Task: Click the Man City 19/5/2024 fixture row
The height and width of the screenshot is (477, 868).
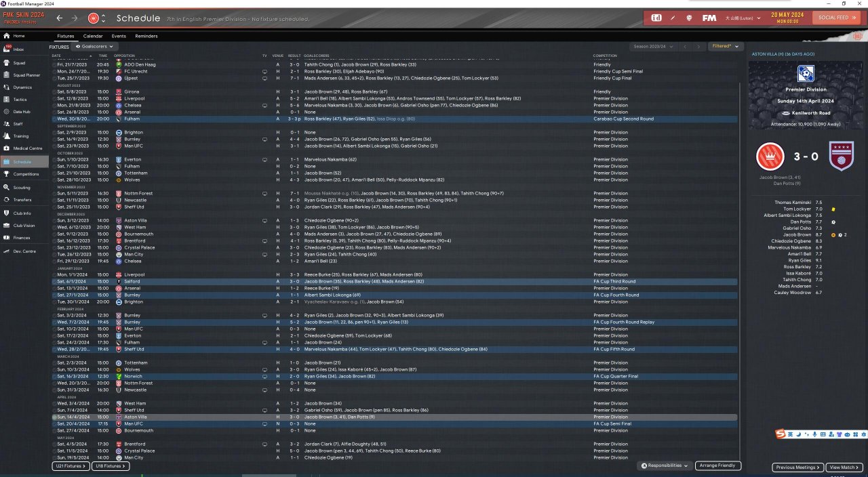Action: pyautogui.click(x=395, y=457)
